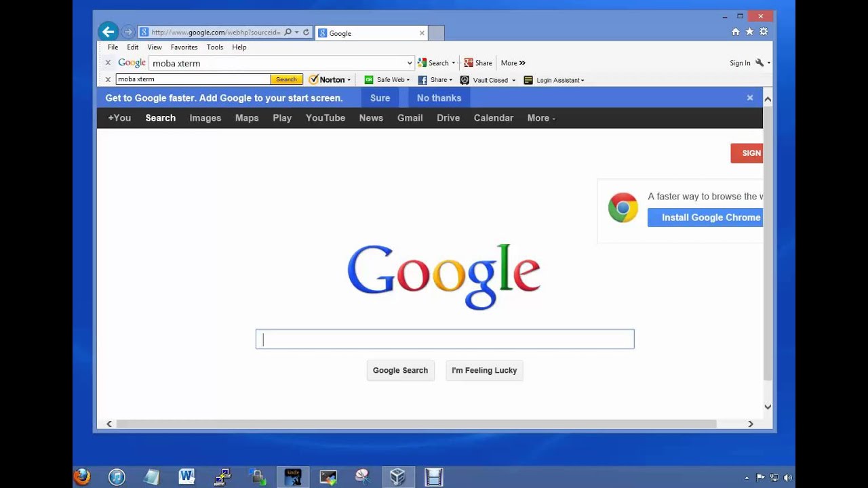Open the Tools gear icon
The width and height of the screenshot is (868, 488).
click(x=764, y=32)
